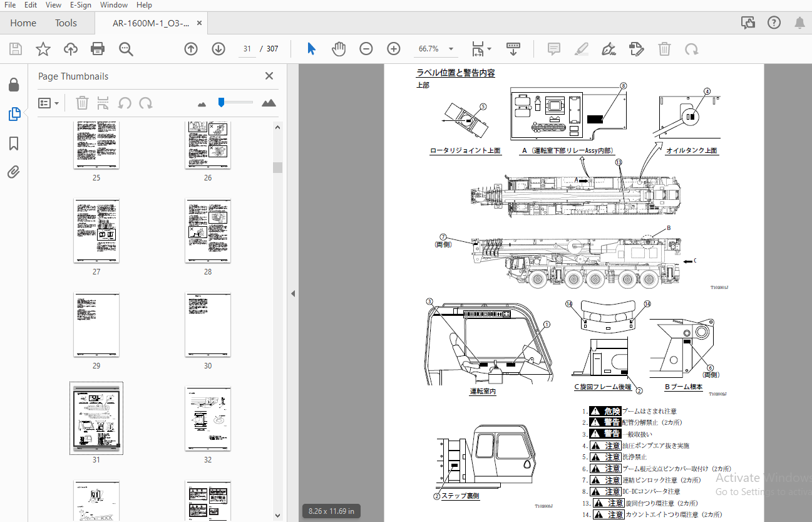Zoom in with the plus circle
This screenshot has height=522, width=812.
coord(394,49)
